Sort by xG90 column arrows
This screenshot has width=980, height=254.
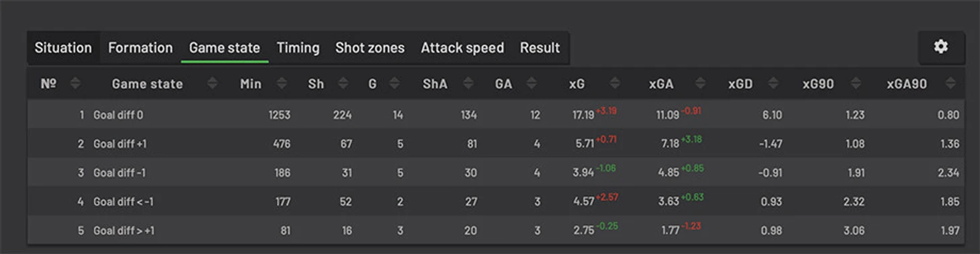click(856, 84)
